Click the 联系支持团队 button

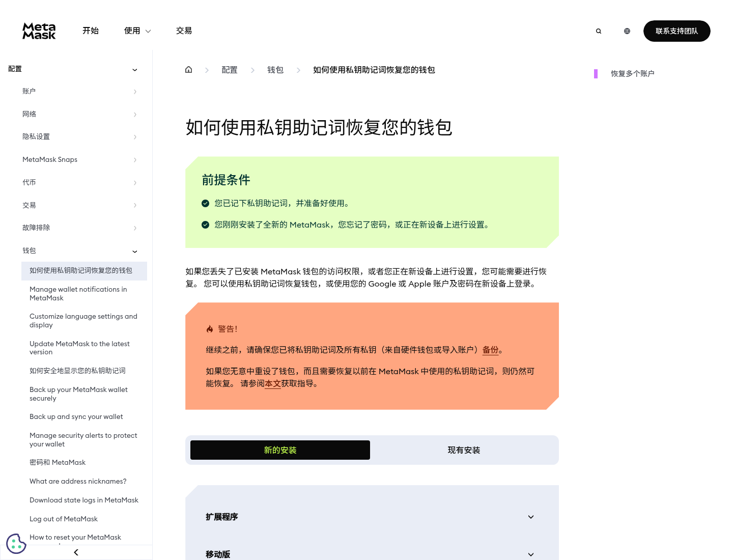677,31
